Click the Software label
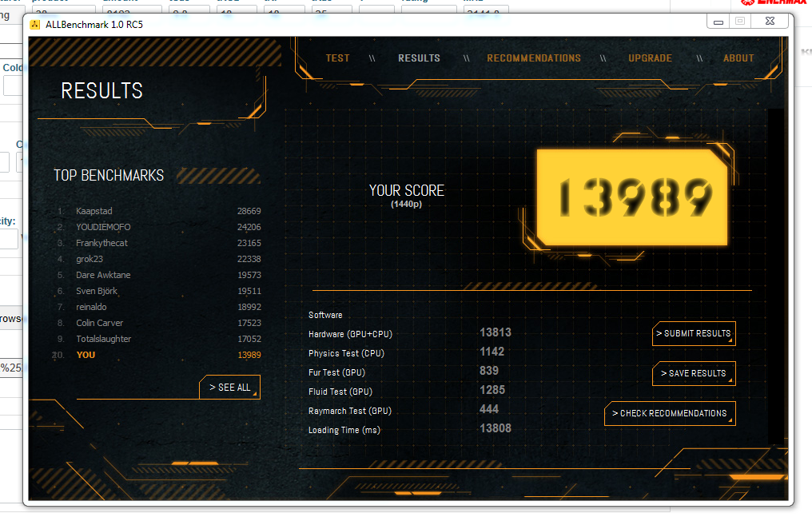Viewport: 812px width, 525px height. [325, 315]
